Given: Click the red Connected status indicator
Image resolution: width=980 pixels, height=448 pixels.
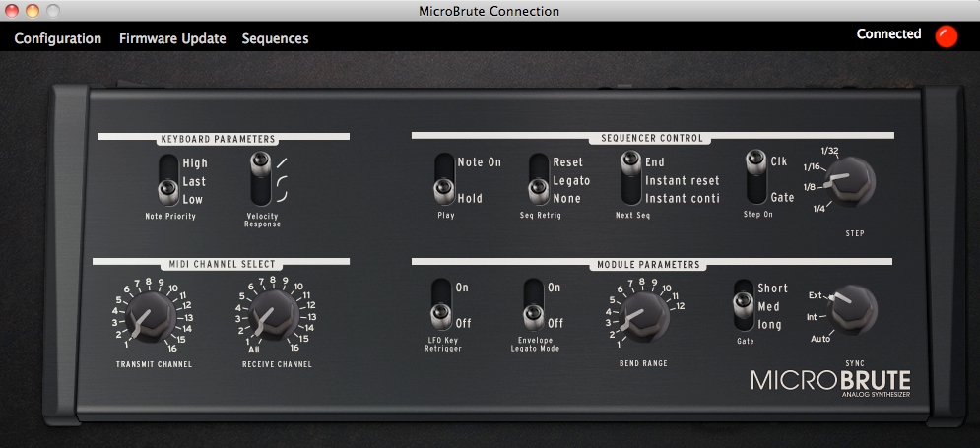Looking at the screenshot, I should click(x=947, y=36).
